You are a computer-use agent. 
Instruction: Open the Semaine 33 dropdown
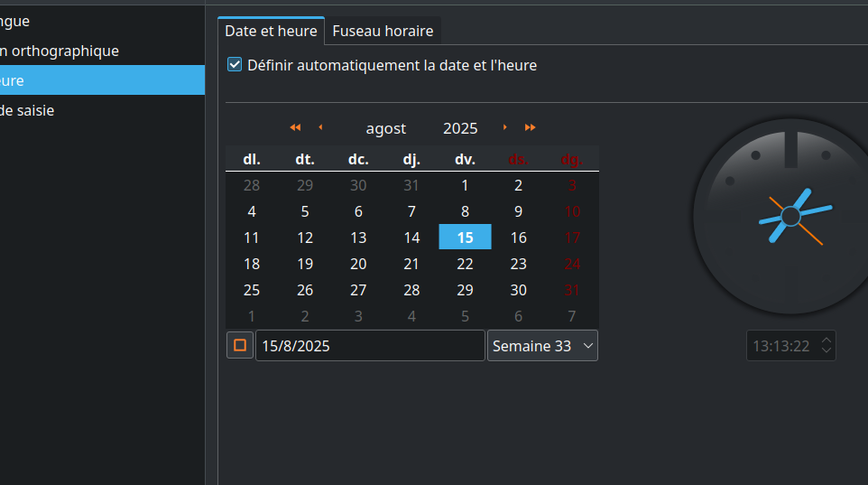tap(542, 346)
